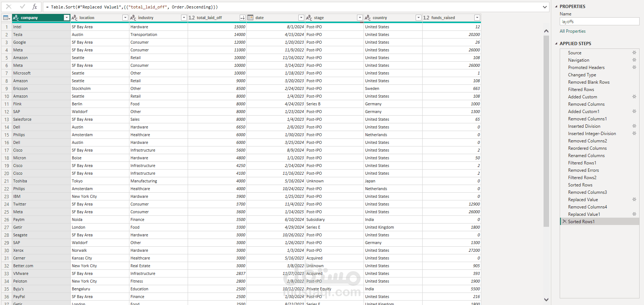Click the ABC type icon for country column
The width and height of the screenshot is (644, 305).
pos(368,18)
